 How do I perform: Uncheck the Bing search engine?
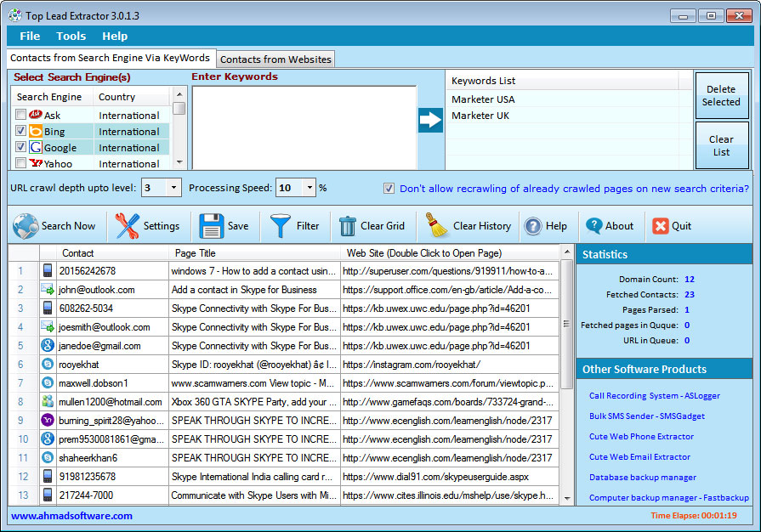[x=21, y=131]
